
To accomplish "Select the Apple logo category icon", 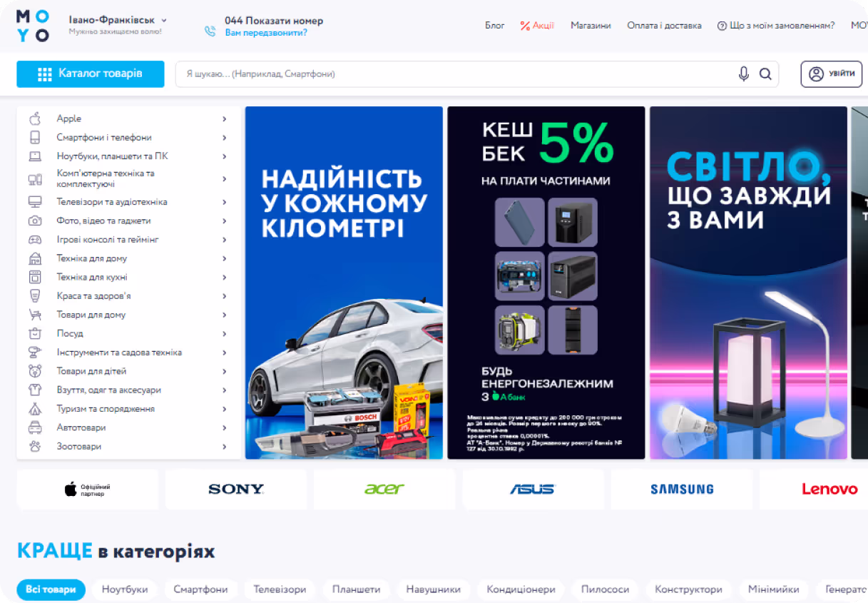I will (x=35, y=118).
